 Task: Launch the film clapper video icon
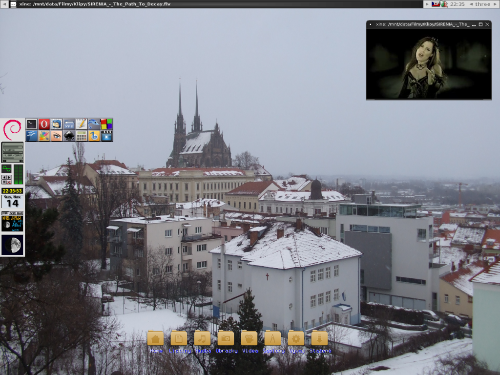[x=106, y=136]
